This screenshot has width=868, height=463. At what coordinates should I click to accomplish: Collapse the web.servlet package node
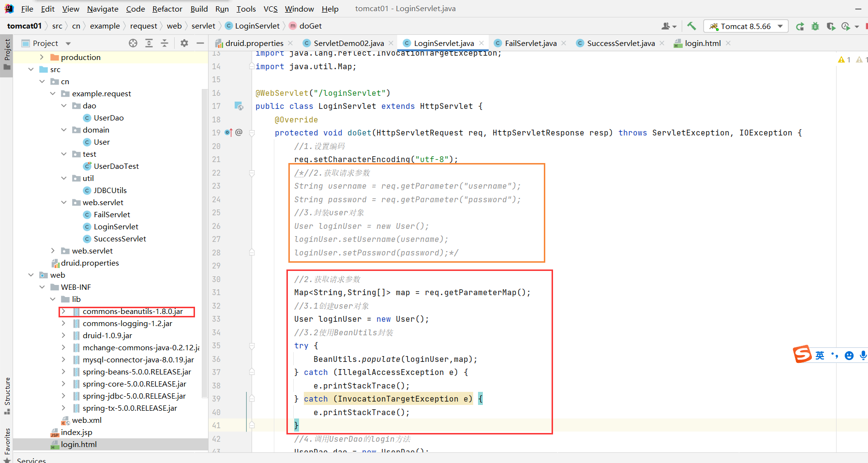pos(64,202)
